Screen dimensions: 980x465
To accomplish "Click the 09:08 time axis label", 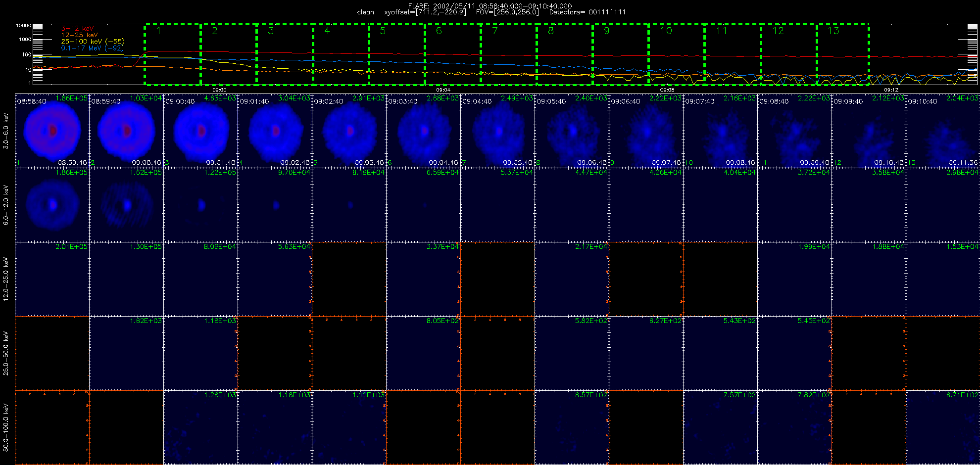I will click(667, 90).
